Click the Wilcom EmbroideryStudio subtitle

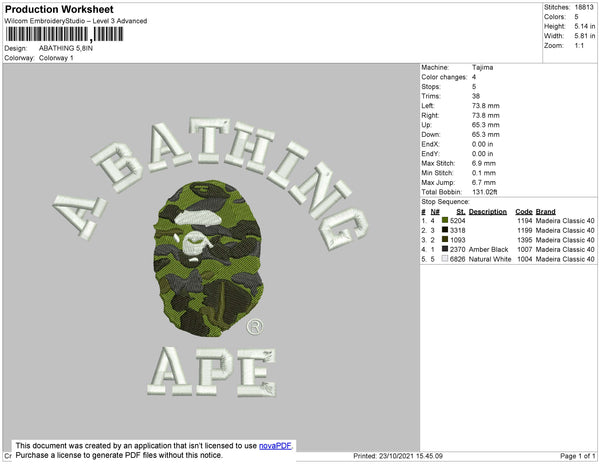pos(76,21)
